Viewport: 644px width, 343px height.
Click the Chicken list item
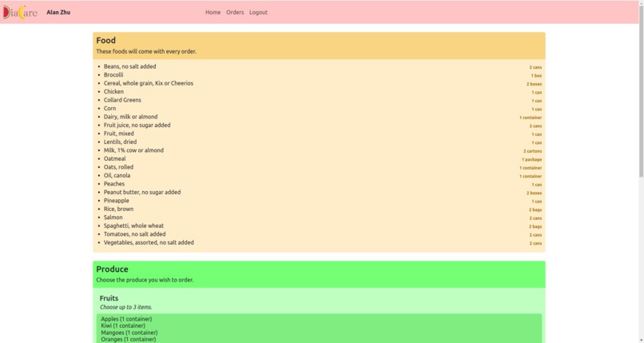pos(113,92)
